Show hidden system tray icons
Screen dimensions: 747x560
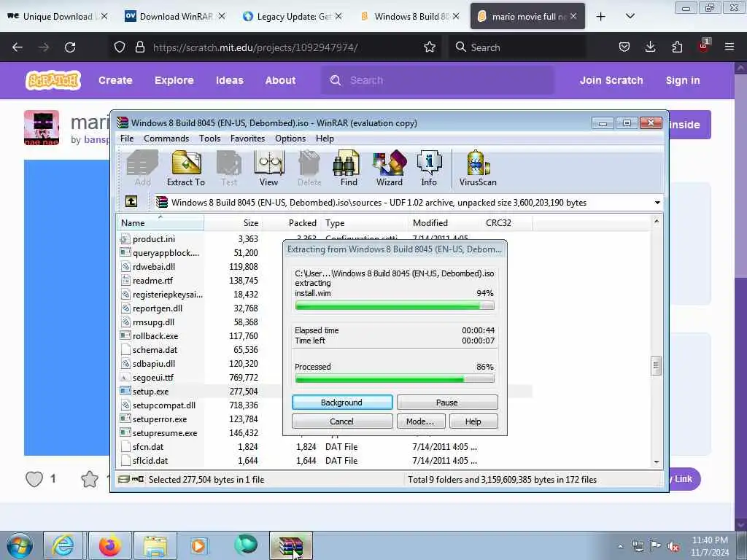click(620, 547)
